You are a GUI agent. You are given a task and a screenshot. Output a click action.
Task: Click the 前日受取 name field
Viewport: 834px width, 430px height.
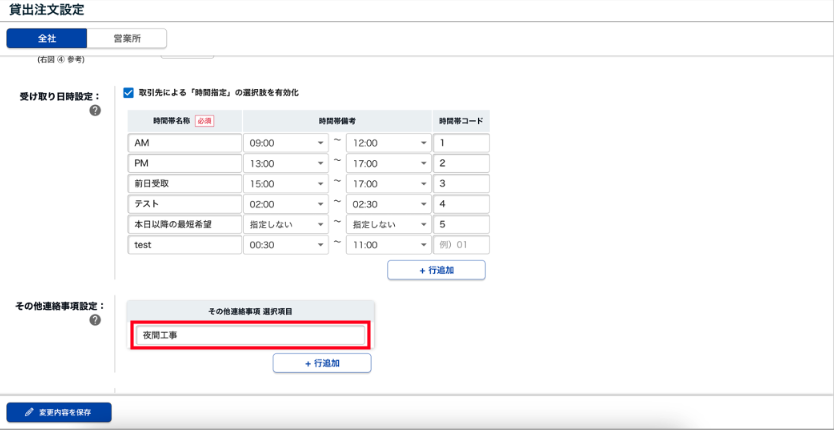pos(185,184)
